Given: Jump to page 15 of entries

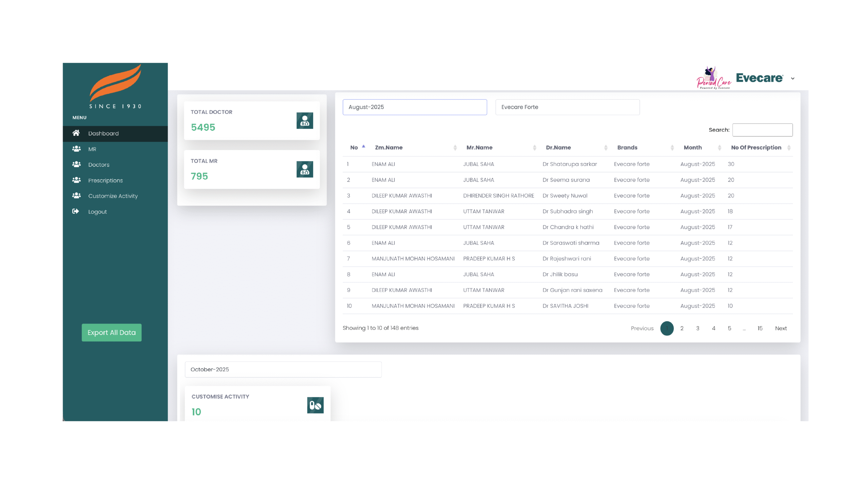Looking at the screenshot, I should click(x=760, y=328).
